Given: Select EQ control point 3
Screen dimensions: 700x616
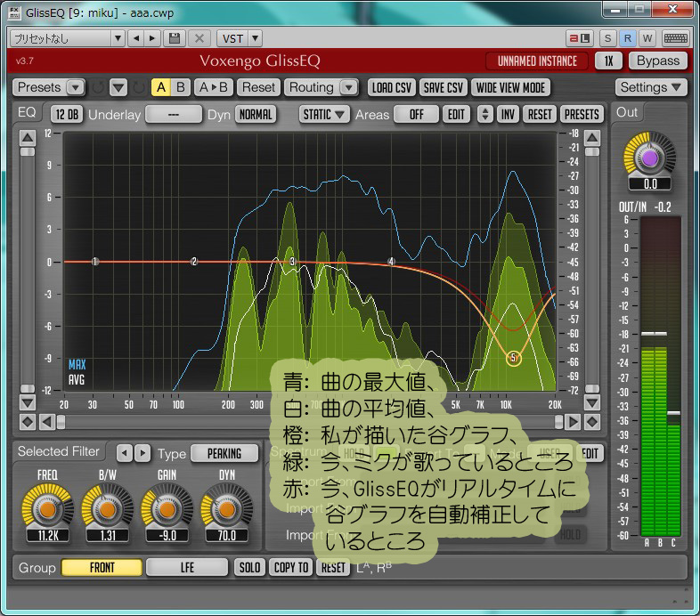Looking at the screenshot, I should pos(292,262).
